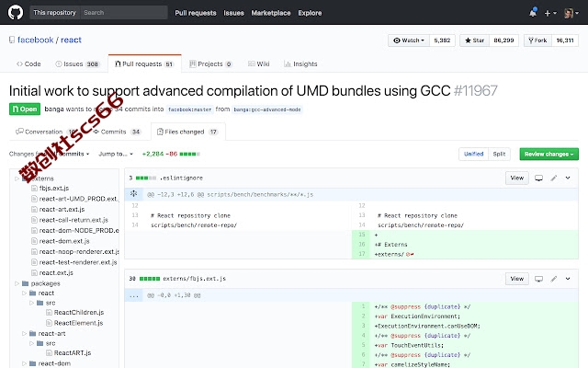Open the notifications bell
This screenshot has height=368, width=588.
[533, 13]
